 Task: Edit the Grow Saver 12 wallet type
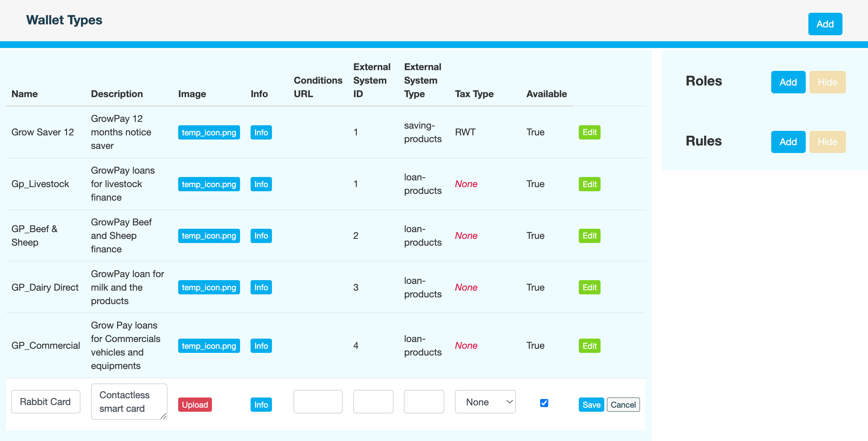[x=589, y=132]
